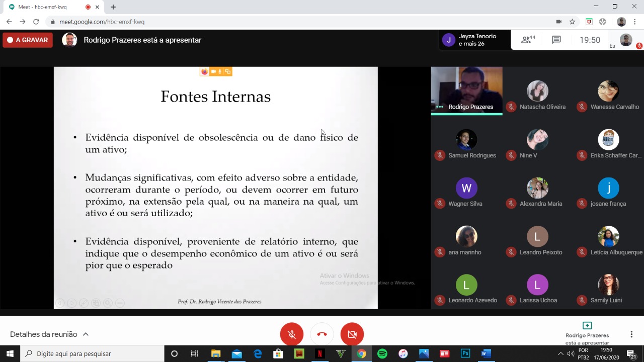
Task: Open the meeting chat icon
Action: click(x=556, y=40)
